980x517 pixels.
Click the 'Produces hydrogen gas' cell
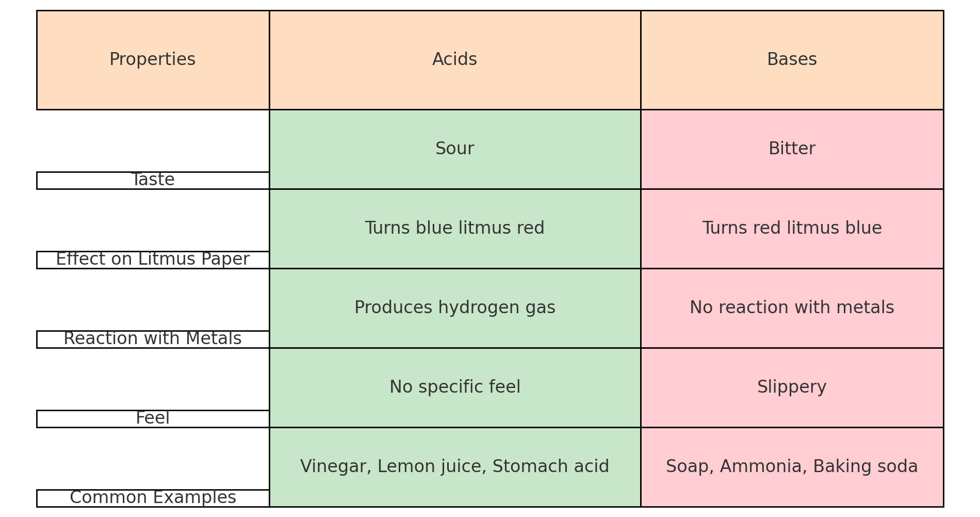click(x=454, y=308)
